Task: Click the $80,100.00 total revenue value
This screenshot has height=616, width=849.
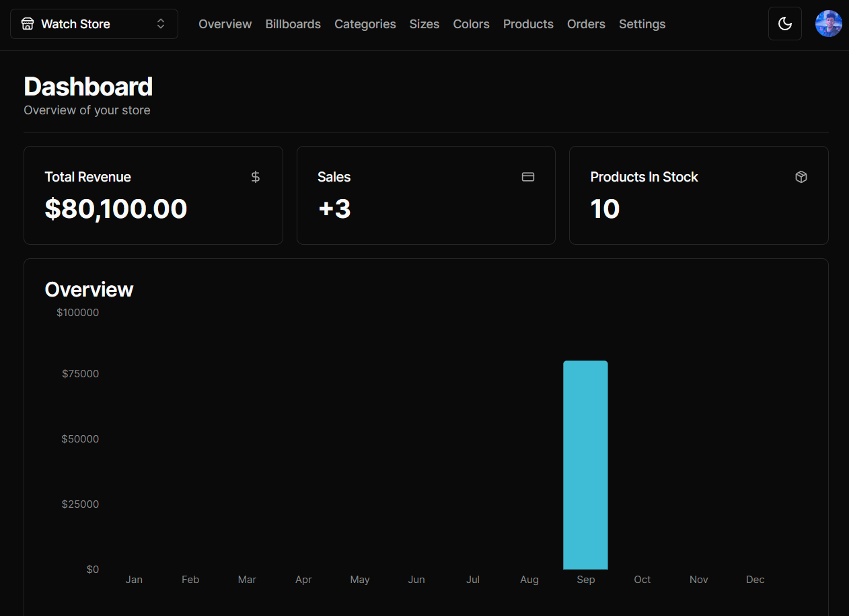Action: (x=116, y=209)
